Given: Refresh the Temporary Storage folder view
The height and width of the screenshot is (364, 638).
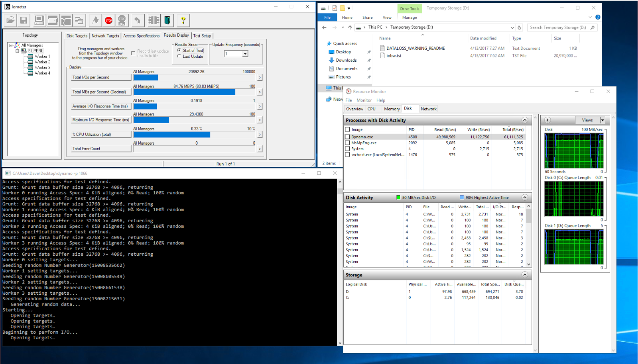Looking at the screenshot, I should (x=519, y=27).
